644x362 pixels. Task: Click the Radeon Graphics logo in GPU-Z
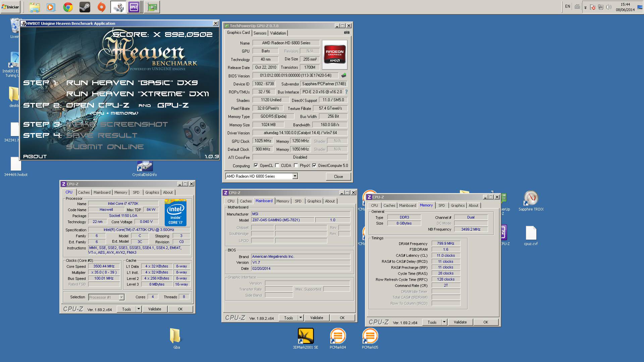(334, 55)
